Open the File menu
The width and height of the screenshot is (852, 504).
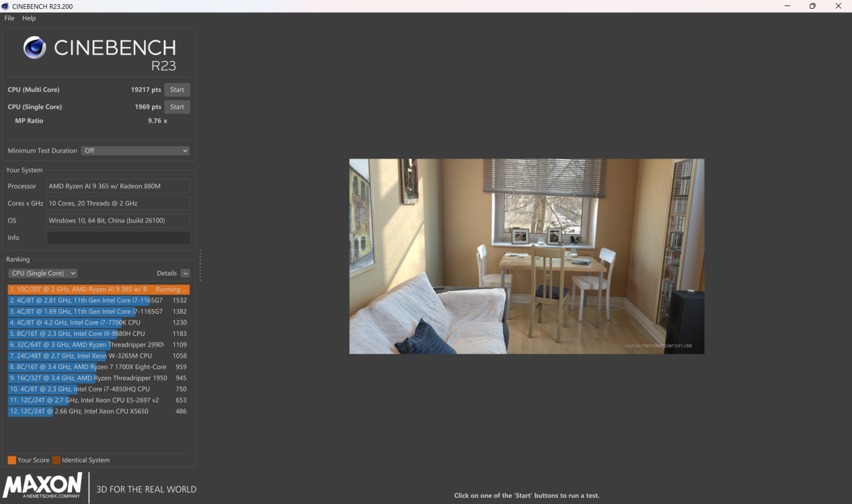(9, 18)
